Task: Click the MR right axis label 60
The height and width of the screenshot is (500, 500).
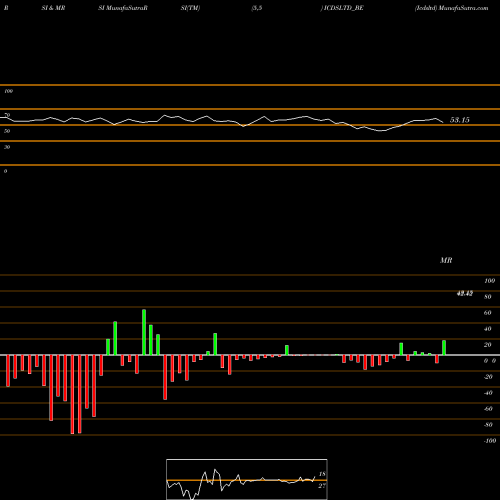Action: tap(488, 313)
